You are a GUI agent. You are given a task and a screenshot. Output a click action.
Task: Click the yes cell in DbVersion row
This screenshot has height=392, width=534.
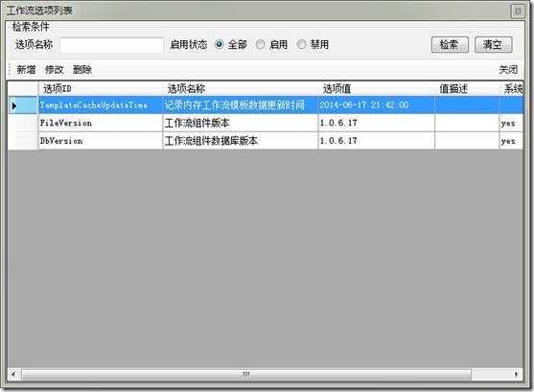click(511, 141)
